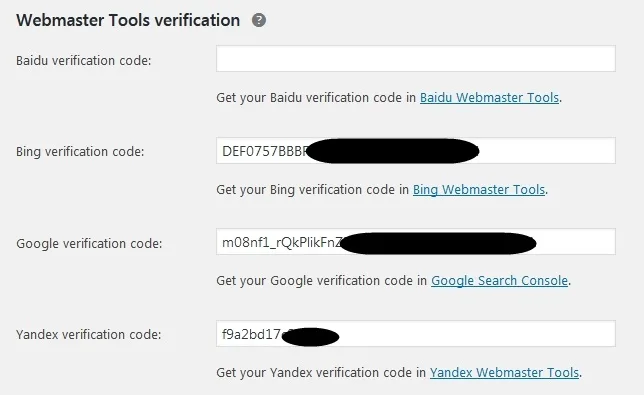Click the Baidu verification code label
This screenshot has width=644, height=395.
click(x=84, y=61)
